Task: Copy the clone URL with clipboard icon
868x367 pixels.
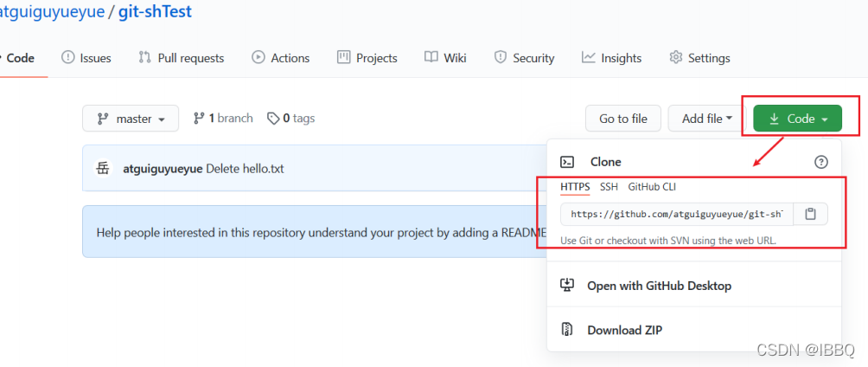Action: click(811, 214)
